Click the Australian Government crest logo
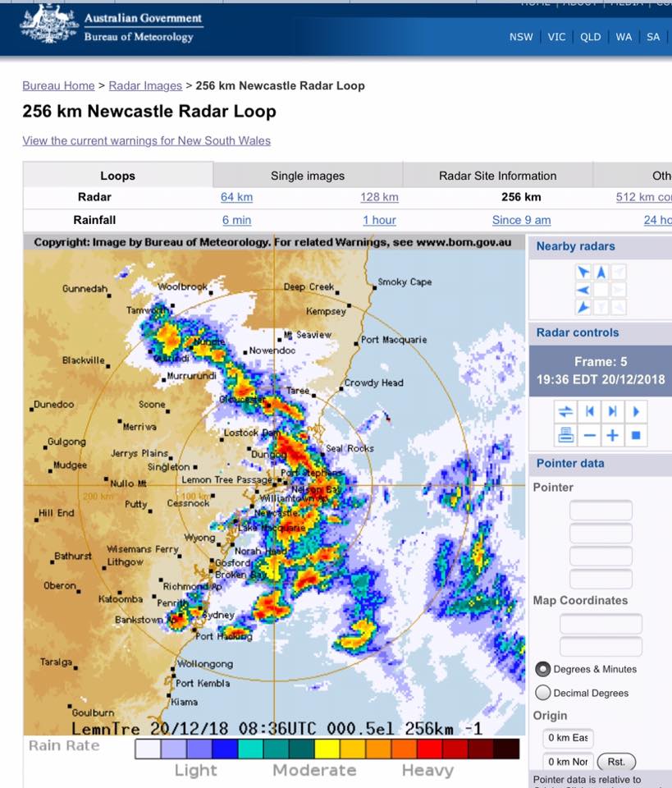Image resolution: width=672 pixels, height=788 pixels. coord(48,24)
